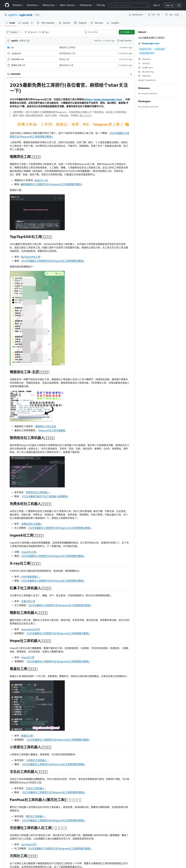The height and width of the screenshot is (868, 186).
Task: Open the master branch dropdown
Action: point(14,32)
